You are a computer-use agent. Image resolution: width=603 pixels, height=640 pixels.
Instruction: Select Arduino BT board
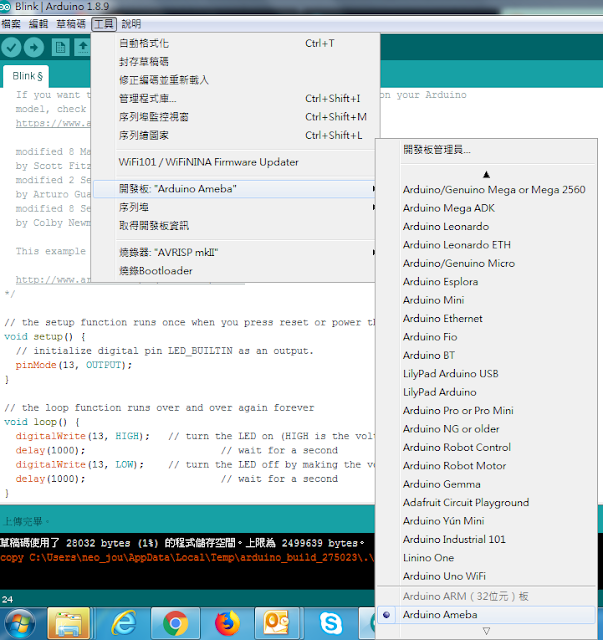point(486,355)
